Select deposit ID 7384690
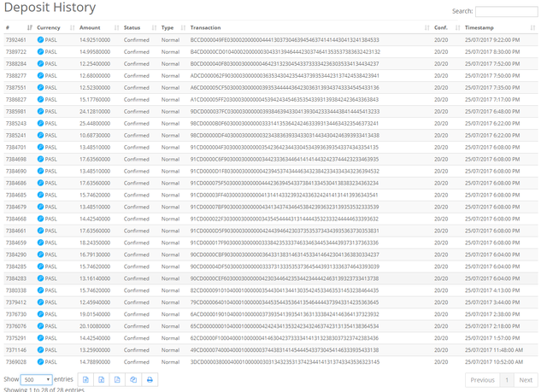547x392 pixels. pyautogui.click(x=16, y=171)
